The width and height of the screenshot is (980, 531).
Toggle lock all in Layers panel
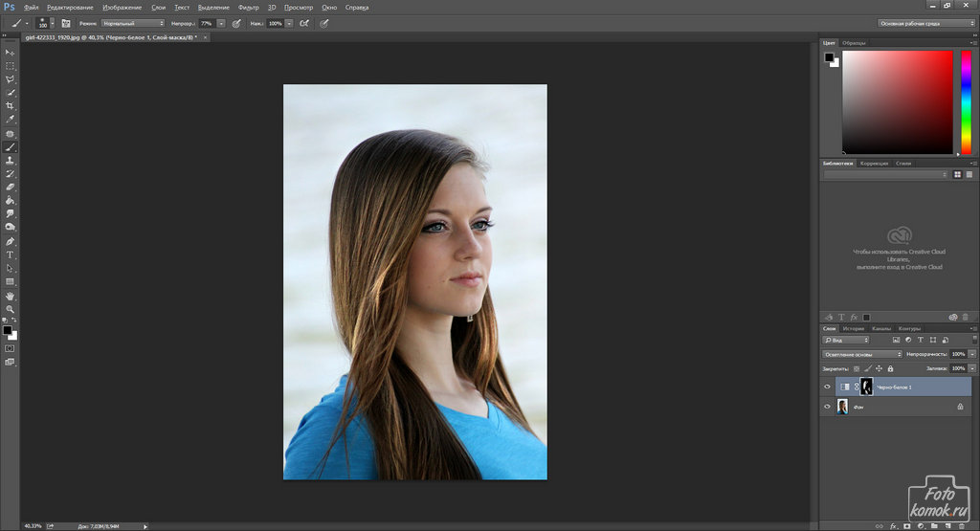[x=890, y=368]
